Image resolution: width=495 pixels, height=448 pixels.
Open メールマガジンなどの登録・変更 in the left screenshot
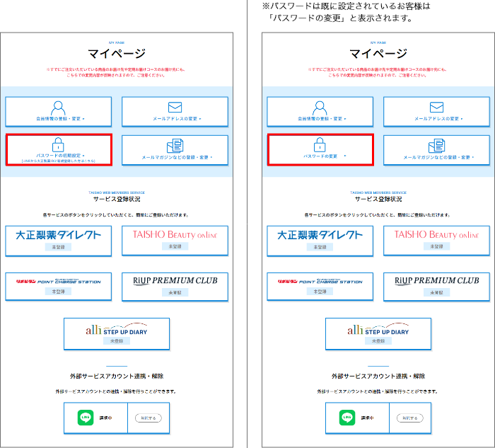pyautogui.click(x=175, y=150)
